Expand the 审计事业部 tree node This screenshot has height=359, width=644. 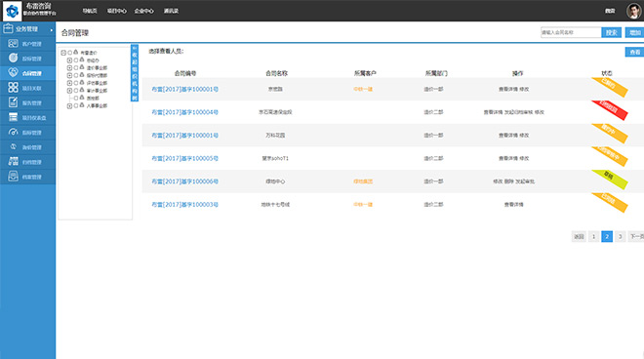pyautogui.click(x=69, y=91)
